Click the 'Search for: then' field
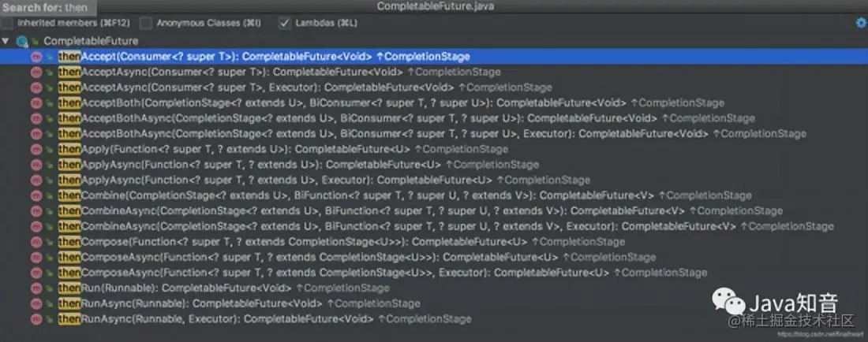868x342 pixels. [x=47, y=7]
